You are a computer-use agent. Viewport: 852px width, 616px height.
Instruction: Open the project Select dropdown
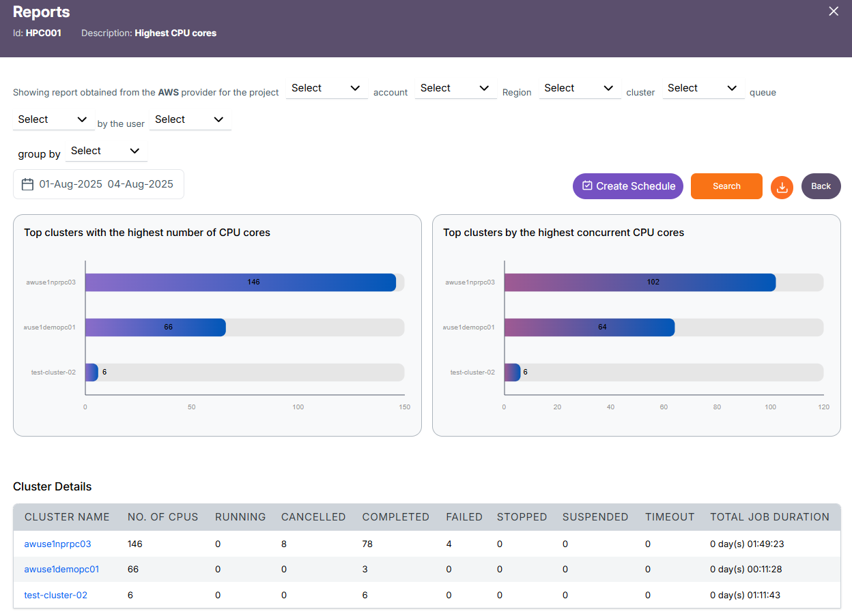326,88
